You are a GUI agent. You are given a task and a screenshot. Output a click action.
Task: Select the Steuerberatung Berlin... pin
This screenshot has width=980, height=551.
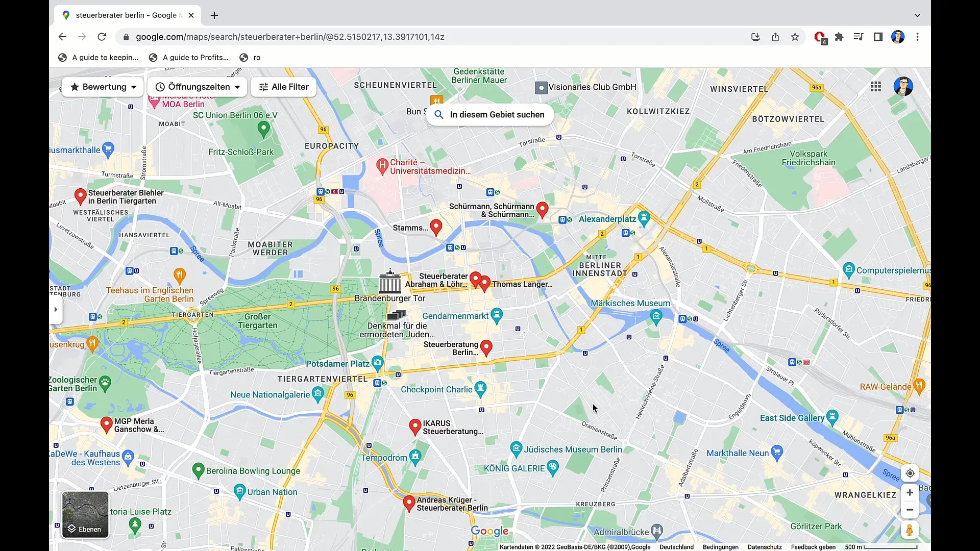pos(486,348)
